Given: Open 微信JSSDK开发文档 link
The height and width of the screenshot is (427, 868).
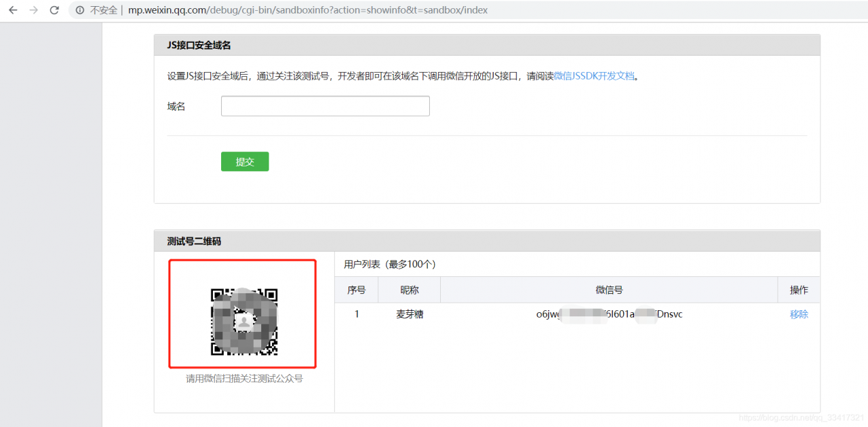Looking at the screenshot, I should pyautogui.click(x=594, y=76).
